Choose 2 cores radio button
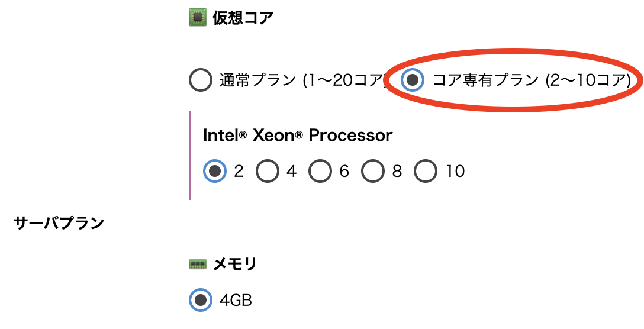 (x=215, y=172)
